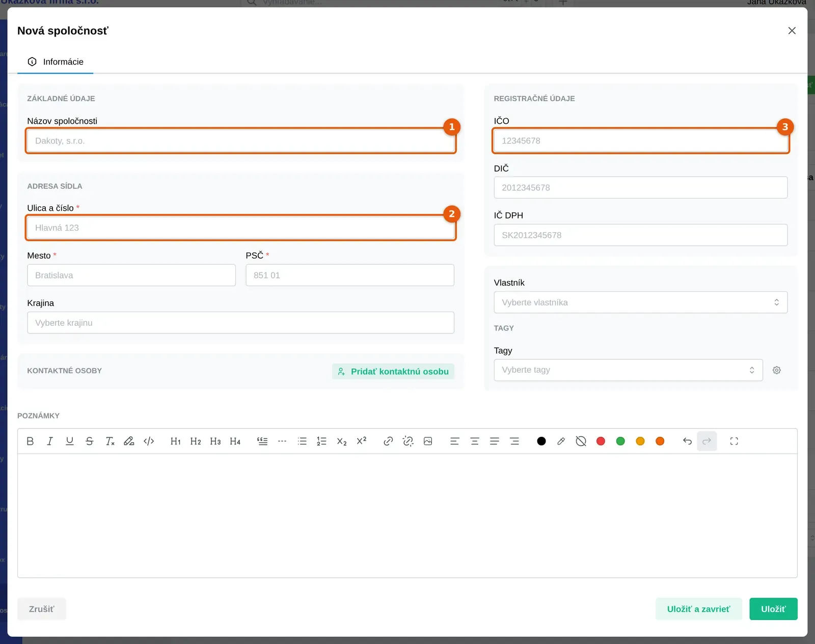Click the green Uložiť button

(x=773, y=609)
